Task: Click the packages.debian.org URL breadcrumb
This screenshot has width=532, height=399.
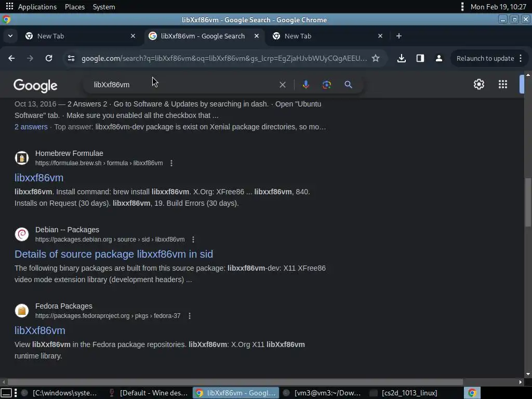Action: [110, 240]
